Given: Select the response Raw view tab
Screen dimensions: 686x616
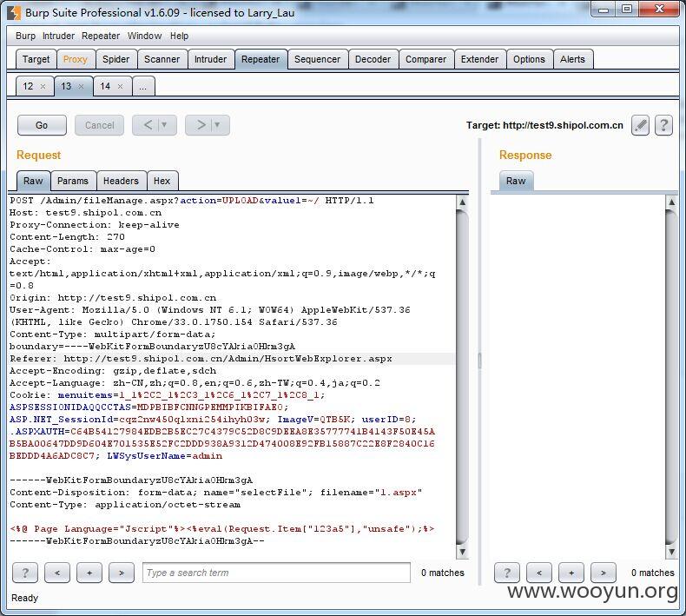Looking at the screenshot, I should coord(516,181).
